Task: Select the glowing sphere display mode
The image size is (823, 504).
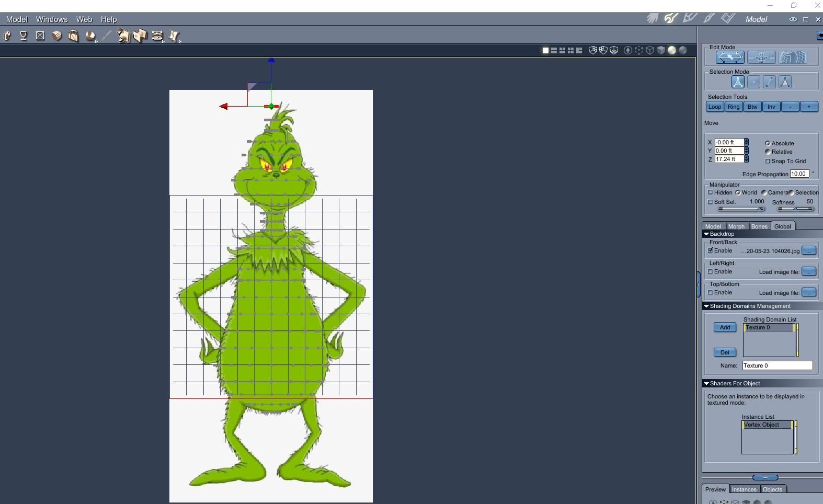Action: point(672,50)
